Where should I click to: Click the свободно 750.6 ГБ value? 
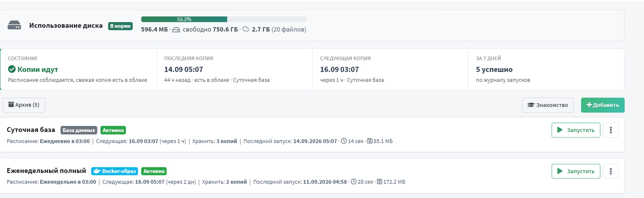click(x=210, y=29)
